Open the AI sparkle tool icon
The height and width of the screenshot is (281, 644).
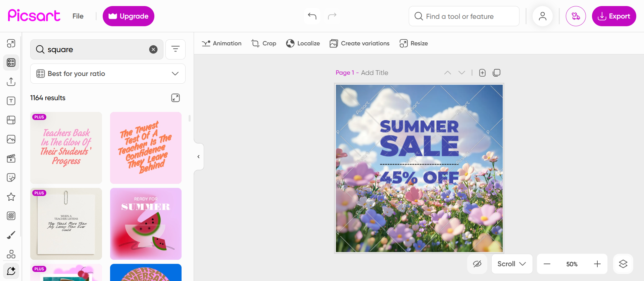(x=11, y=271)
